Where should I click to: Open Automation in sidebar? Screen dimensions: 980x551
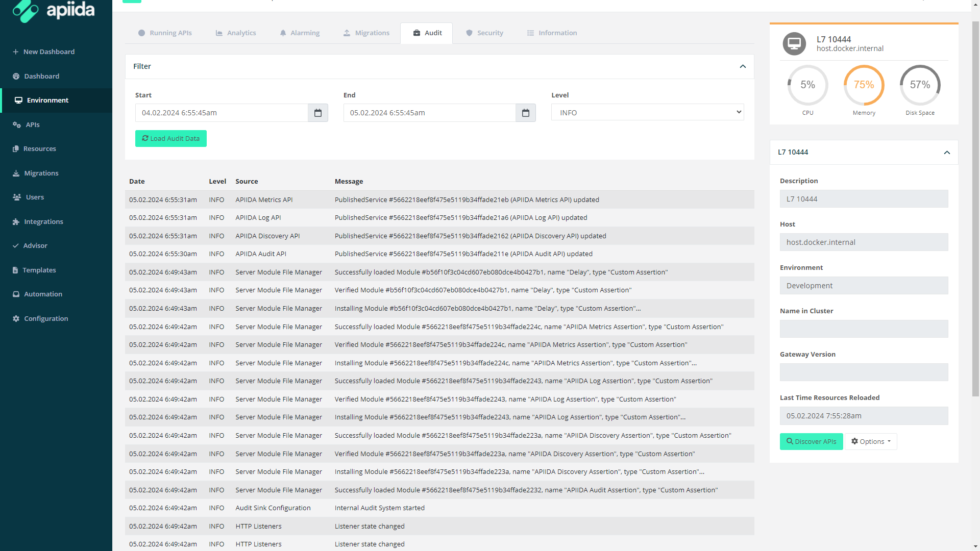click(x=43, y=294)
